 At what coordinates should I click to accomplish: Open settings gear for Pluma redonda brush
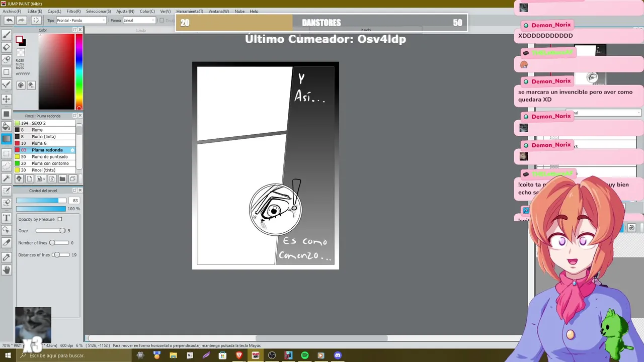[72, 150]
